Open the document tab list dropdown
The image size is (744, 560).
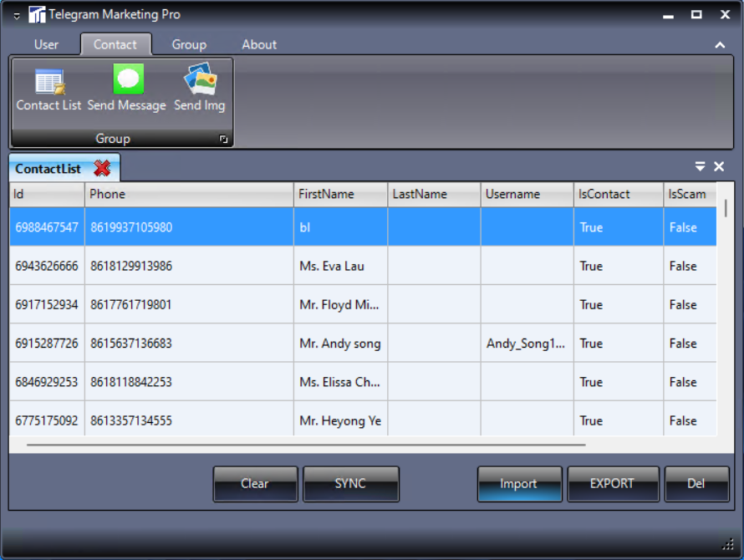701,167
